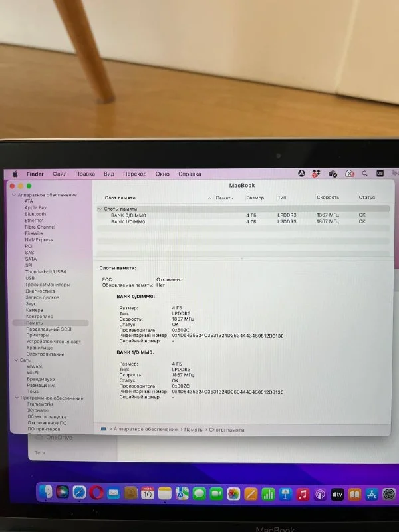Open App Store in dock
This screenshot has width=399, height=532.
click(372, 495)
